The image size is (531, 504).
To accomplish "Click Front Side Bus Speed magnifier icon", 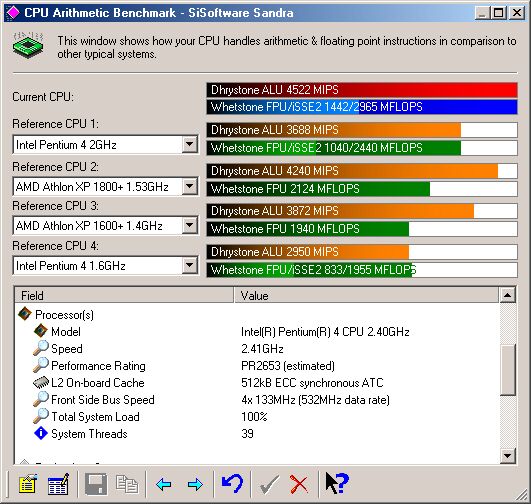I will point(41,399).
